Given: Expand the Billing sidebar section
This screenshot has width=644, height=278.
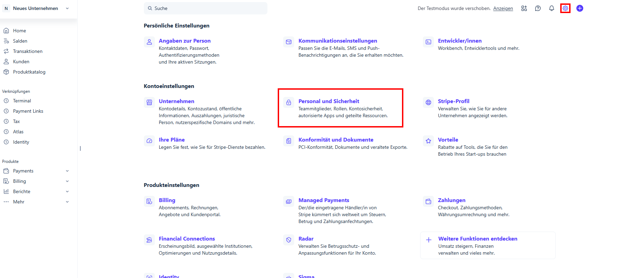Looking at the screenshot, I should (x=67, y=181).
